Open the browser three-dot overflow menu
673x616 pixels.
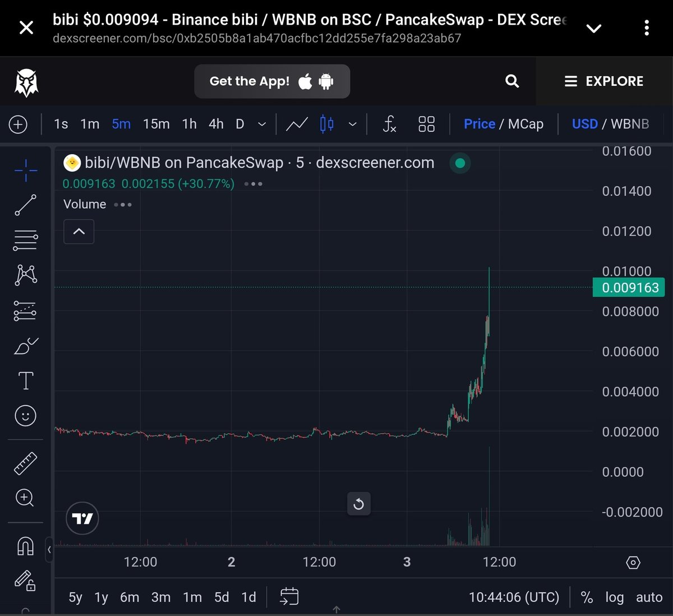point(647,27)
